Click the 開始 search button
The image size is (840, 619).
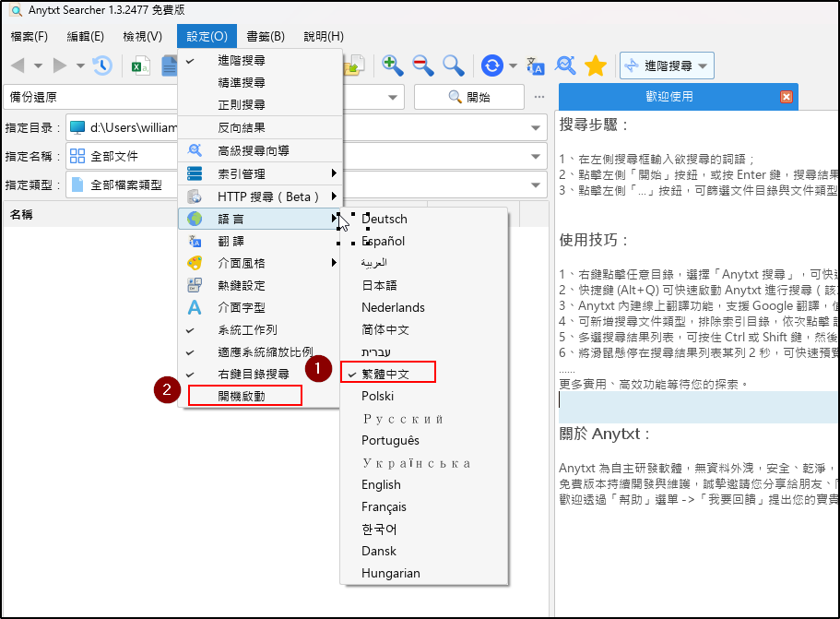pyautogui.click(x=468, y=97)
